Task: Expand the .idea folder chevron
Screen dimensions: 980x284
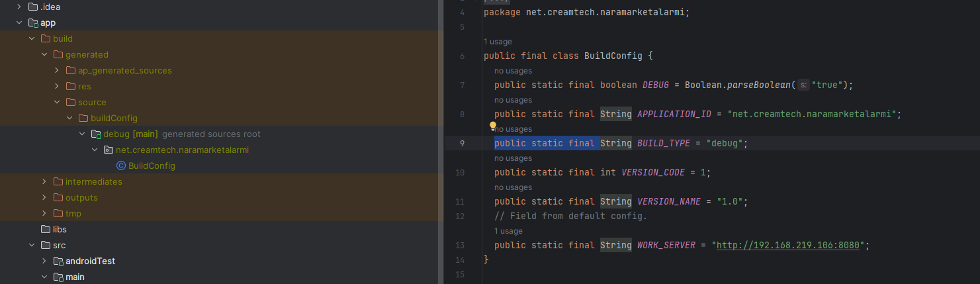Action: click(x=19, y=7)
